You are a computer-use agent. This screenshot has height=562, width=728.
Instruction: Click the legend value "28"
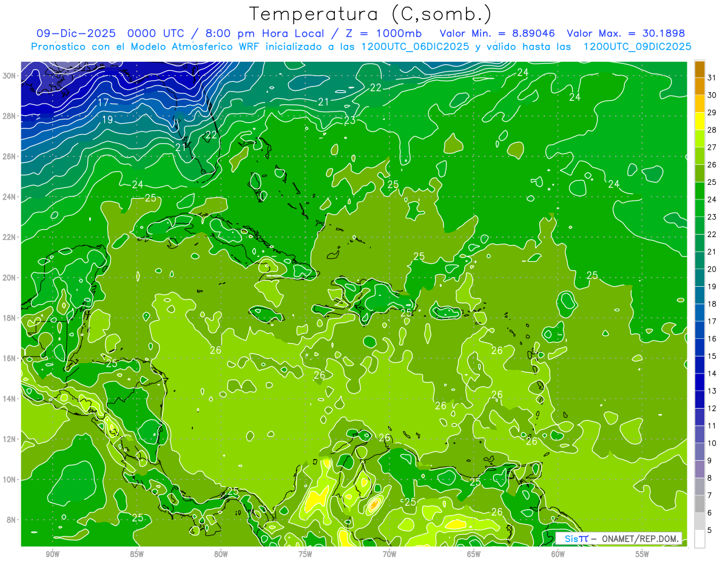click(712, 130)
